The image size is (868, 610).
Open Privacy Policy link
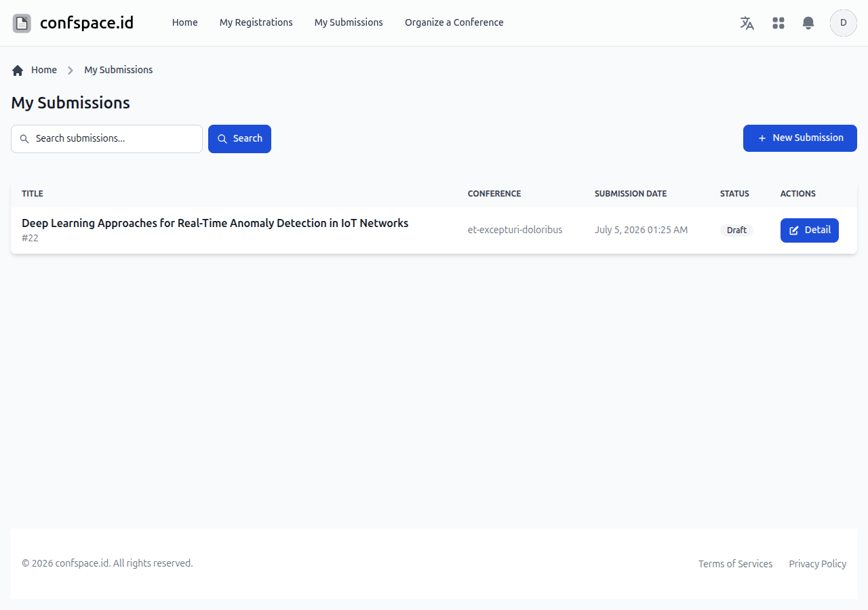coord(818,564)
